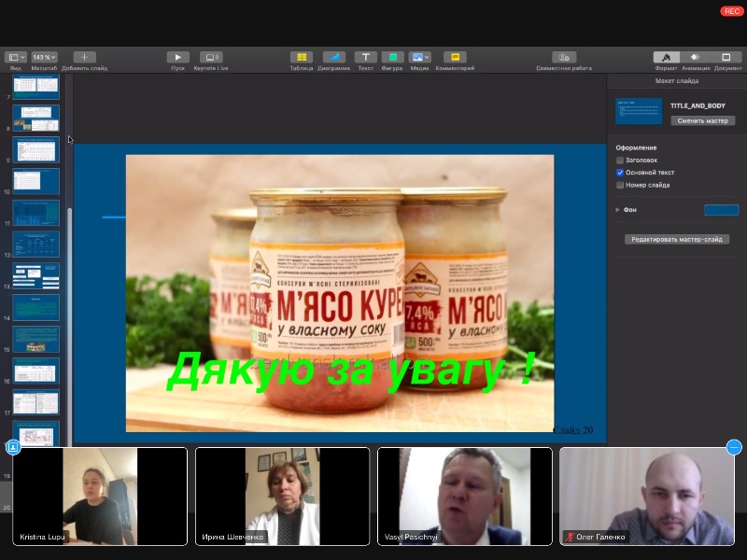Click the Play (Пуск) slideshow icon
The image size is (747, 560).
tap(177, 57)
